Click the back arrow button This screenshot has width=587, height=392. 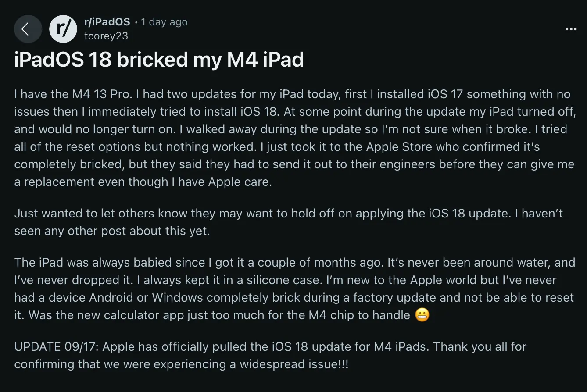(28, 29)
